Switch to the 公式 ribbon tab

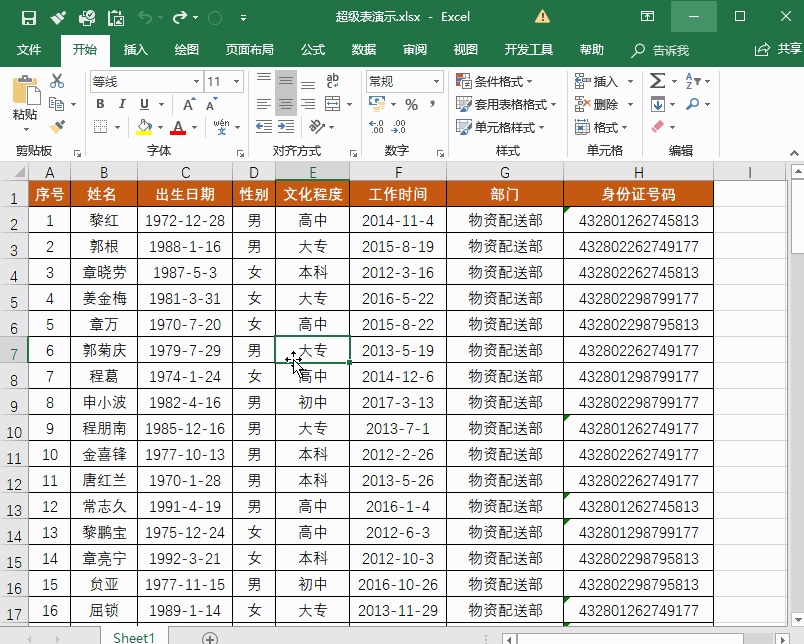coord(313,50)
